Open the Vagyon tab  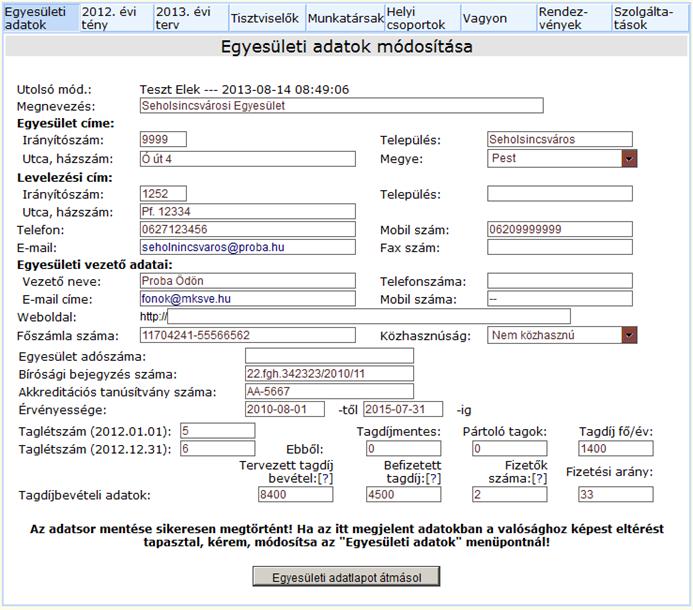(x=499, y=18)
